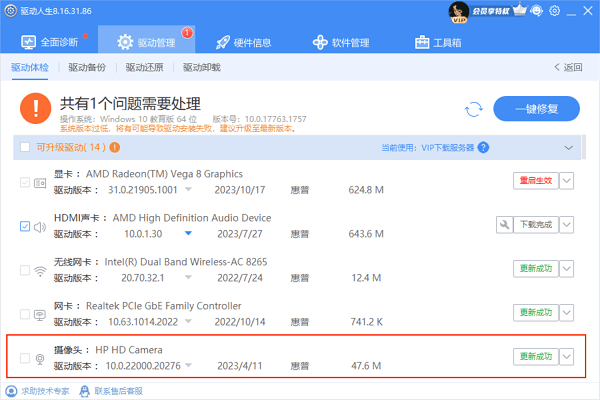Click the 全面诊断 monitor icon
This screenshot has height=400, width=600.
coord(28,42)
